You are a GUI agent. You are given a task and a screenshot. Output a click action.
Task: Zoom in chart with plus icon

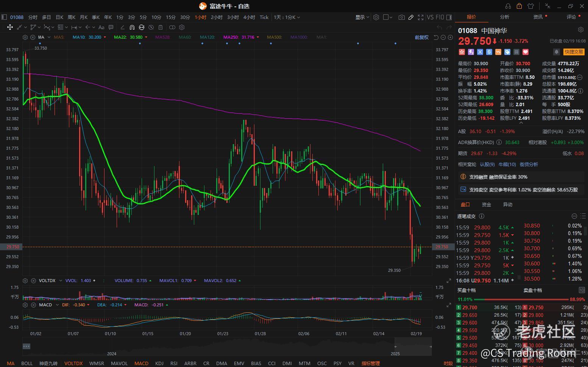[x=450, y=37]
